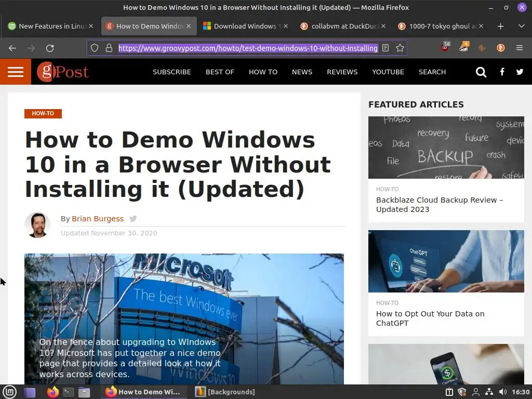532x399 pixels.
Task: Close the New Features in Linux tab
Action: coord(91,26)
